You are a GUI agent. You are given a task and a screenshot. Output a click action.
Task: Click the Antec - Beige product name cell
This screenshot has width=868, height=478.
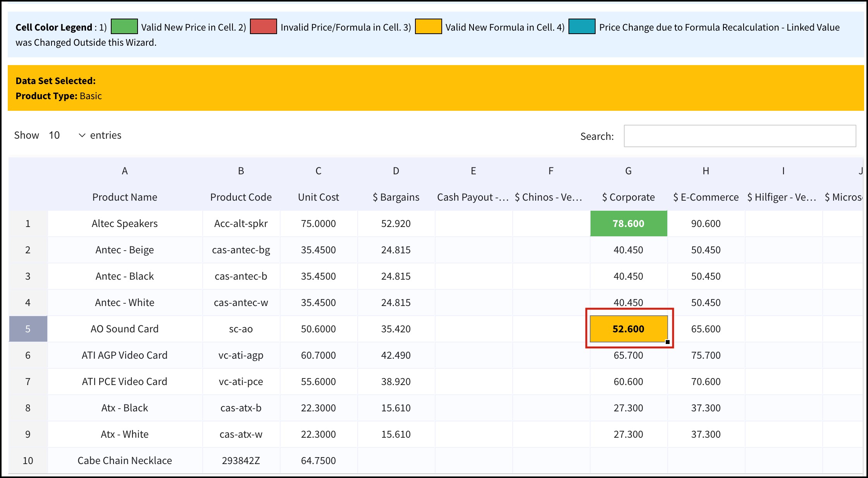tap(125, 250)
